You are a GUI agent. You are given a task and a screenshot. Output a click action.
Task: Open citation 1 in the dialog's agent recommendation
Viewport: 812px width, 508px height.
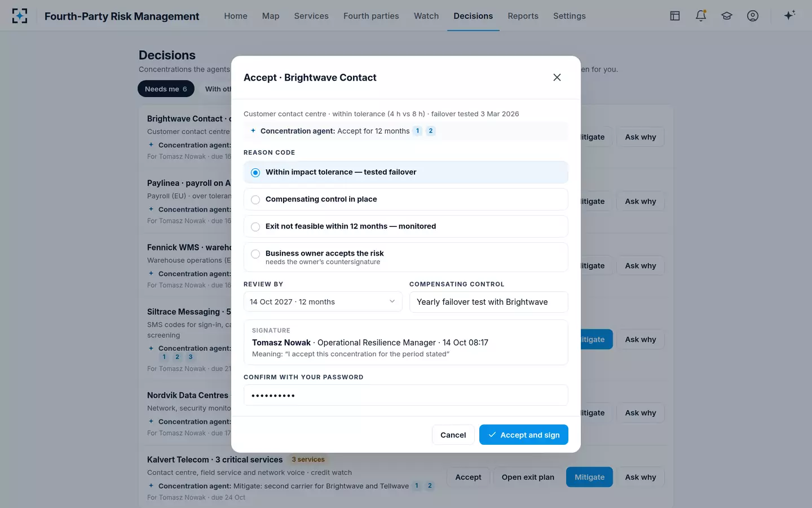(x=417, y=131)
